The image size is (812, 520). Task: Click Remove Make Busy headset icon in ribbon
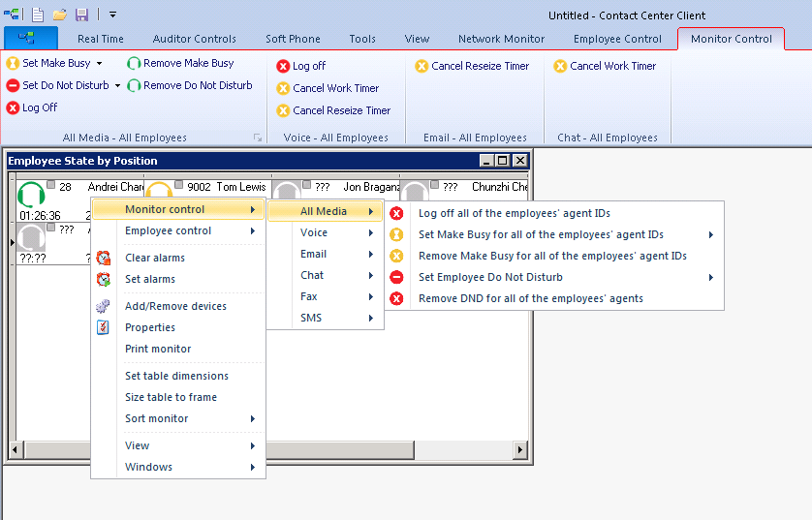coord(134,64)
